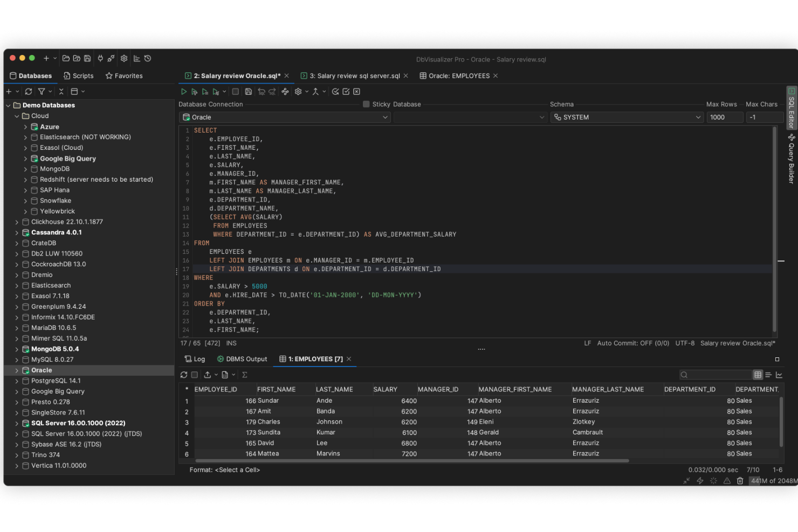Switch to the Scripts tab
The width and height of the screenshot is (798, 532).
(x=79, y=75)
